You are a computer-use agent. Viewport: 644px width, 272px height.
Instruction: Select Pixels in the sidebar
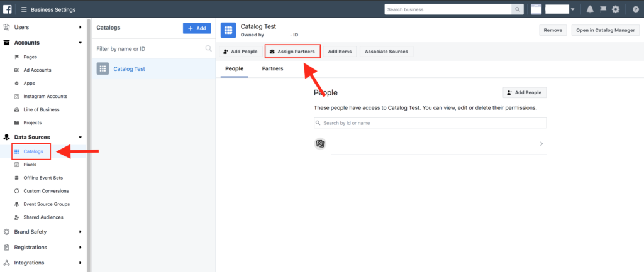click(30, 165)
